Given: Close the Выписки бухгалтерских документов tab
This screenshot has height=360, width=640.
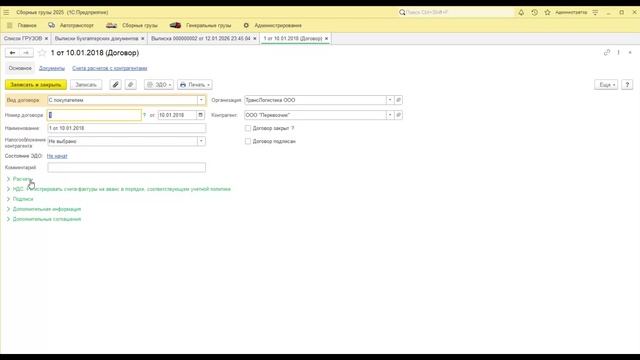Looking at the screenshot, I should point(142,38).
